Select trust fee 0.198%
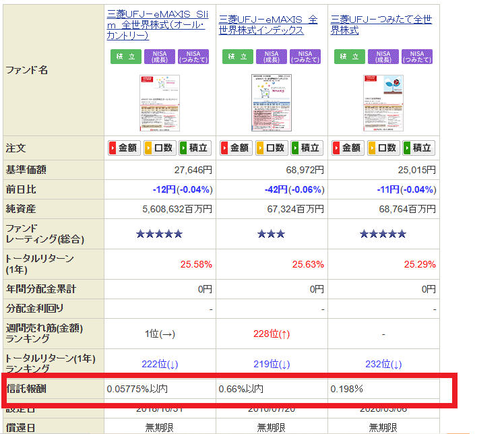This screenshot has width=504, height=434. (x=346, y=389)
